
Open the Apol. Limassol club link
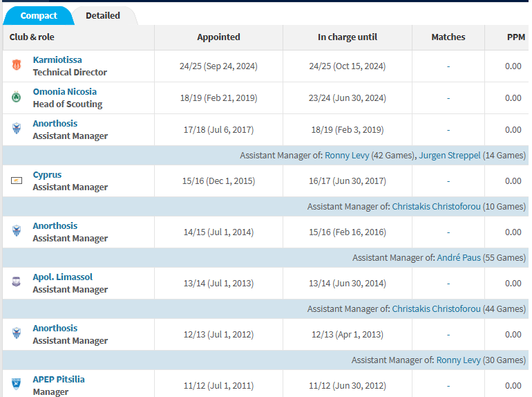point(62,277)
